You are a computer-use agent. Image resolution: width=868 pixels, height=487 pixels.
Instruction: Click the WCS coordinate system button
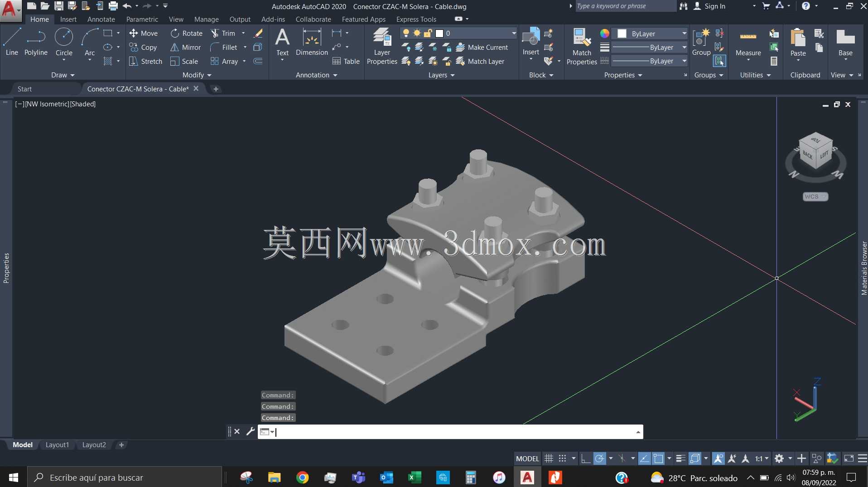815,196
